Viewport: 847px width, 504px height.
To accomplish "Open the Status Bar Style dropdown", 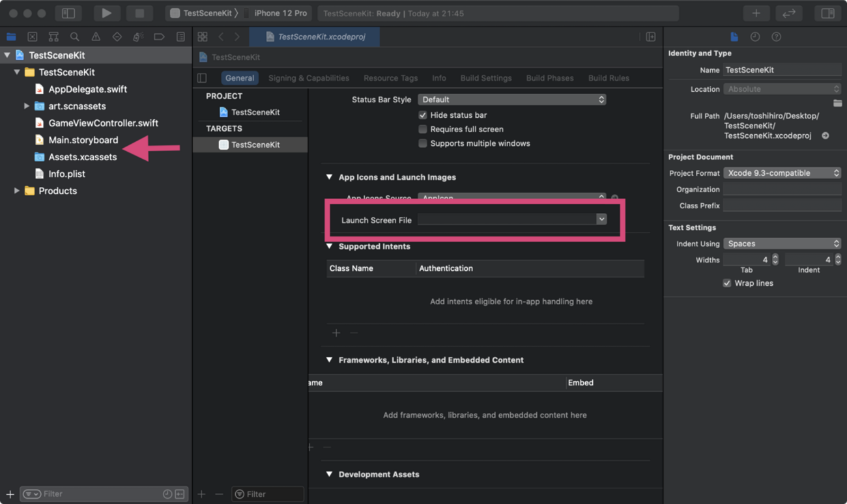I will point(511,100).
